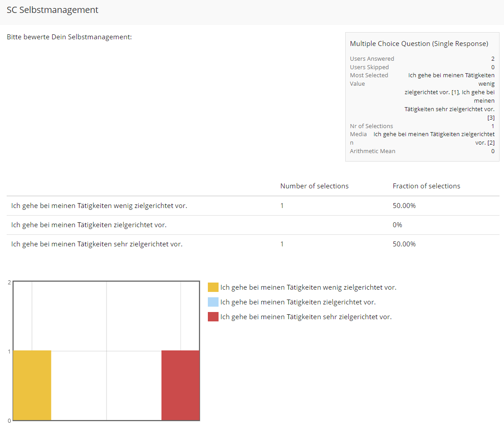The width and height of the screenshot is (504, 437).
Task: Click the red bar in the chart
Action: coord(180,385)
